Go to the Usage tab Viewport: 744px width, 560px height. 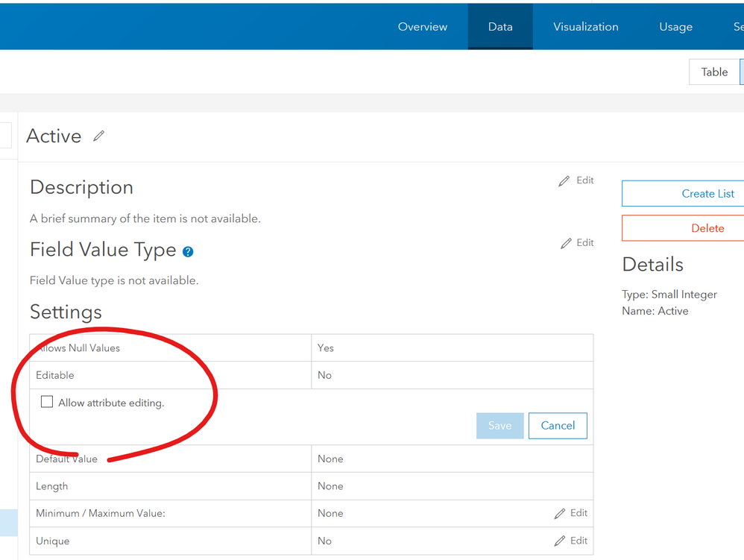pos(675,27)
